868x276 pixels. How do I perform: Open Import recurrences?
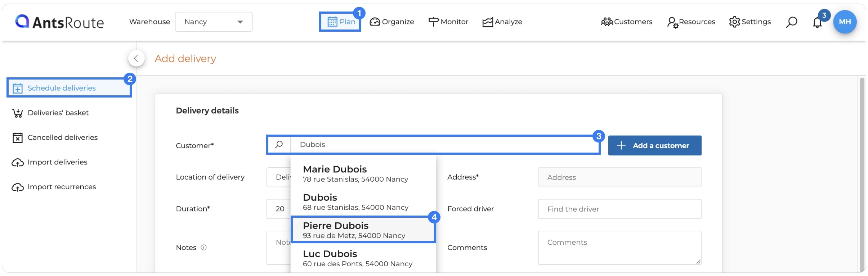click(54, 187)
